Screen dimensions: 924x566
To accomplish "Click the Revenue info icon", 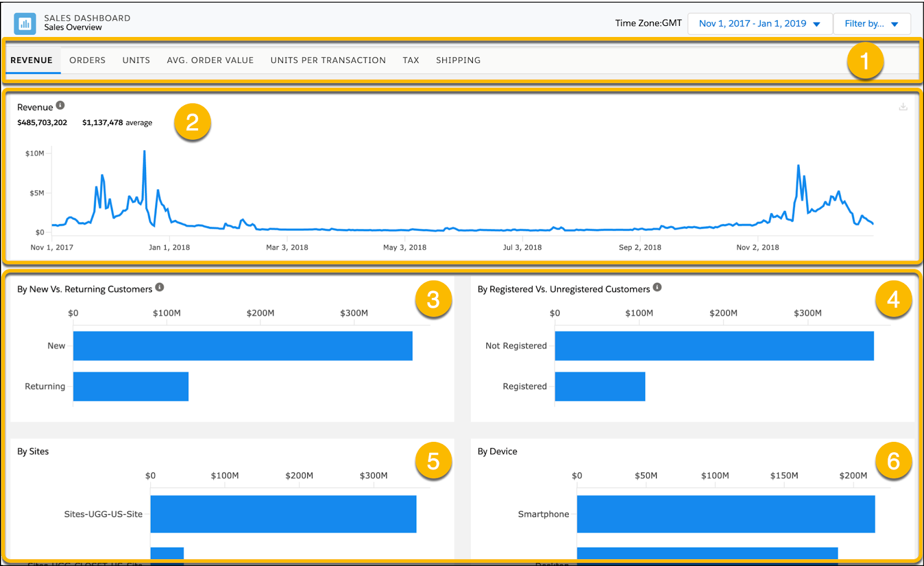I will coord(60,105).
